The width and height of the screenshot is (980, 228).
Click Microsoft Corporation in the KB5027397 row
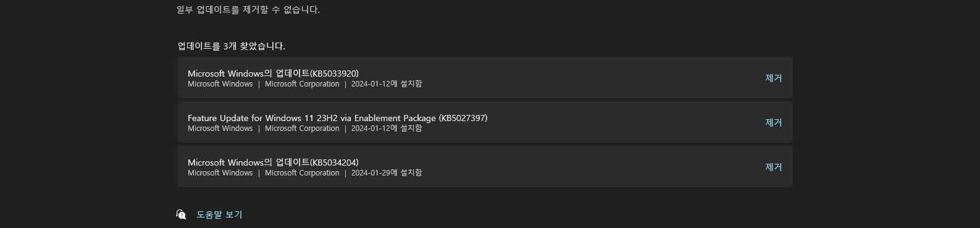pyautogui.click(x=302, y=129)
